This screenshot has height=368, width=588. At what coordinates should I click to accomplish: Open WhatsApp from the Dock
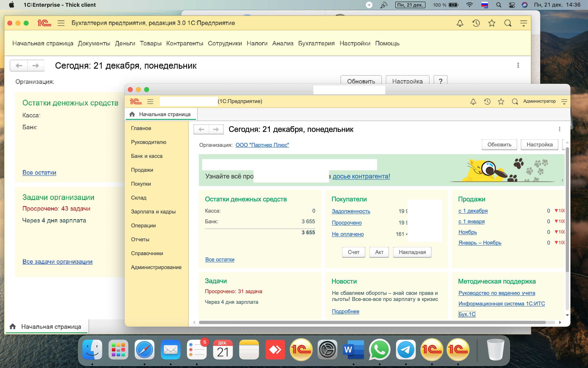pos(379,350)
